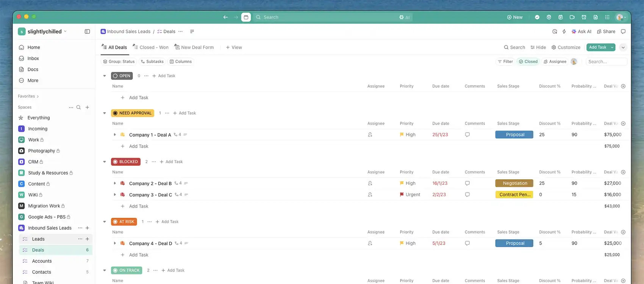The height and width of the screenshot is (284, 644).
Task: Open Docs in the sidebar
Action: click(33, 69)
